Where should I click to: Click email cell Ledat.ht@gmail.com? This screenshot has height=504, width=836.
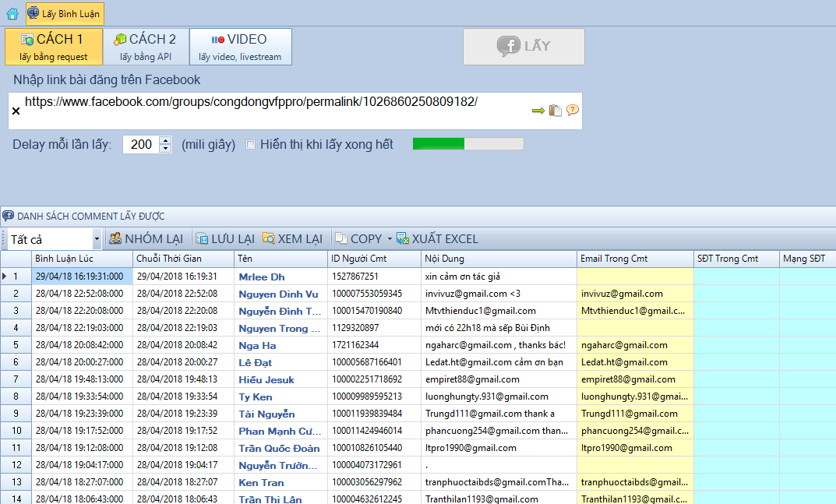tap(635, 362)
